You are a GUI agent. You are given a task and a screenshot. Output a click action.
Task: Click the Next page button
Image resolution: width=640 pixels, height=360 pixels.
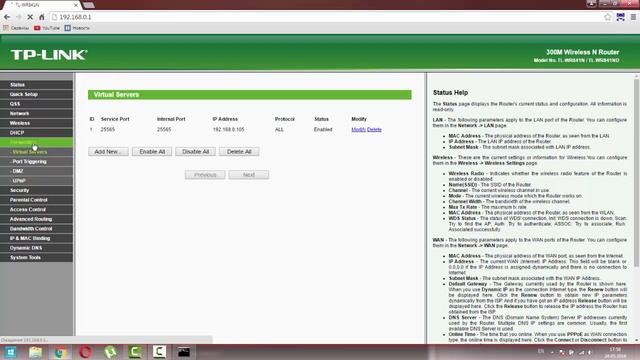pos(249,175)
